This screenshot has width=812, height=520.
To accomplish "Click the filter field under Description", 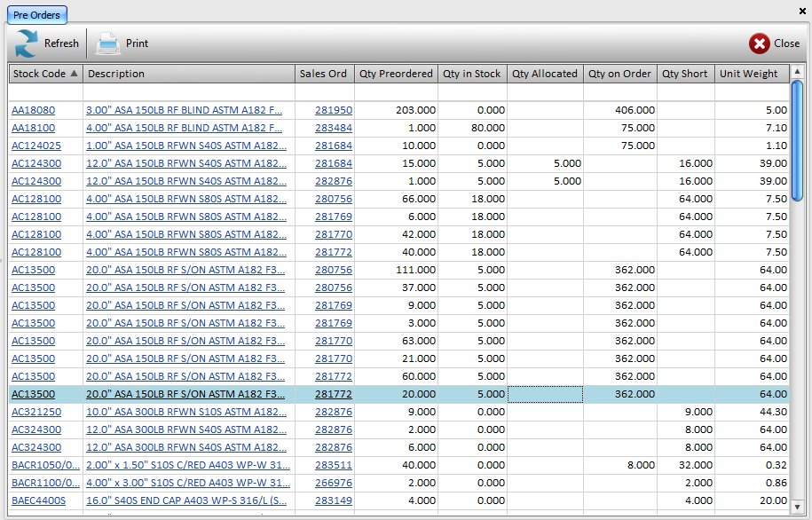I will click(188, 92).
